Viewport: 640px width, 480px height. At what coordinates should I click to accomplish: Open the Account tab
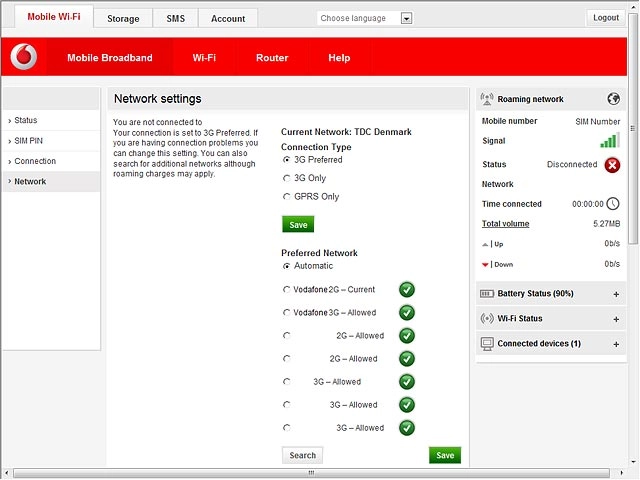[x=228, y=19]
